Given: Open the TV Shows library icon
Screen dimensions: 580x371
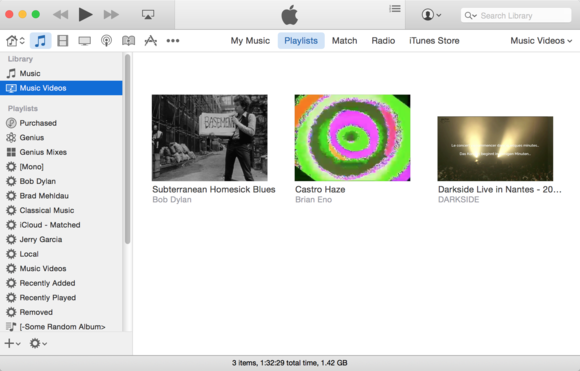Looking at the screenshot, I should pyautogui.click(x=85, y=41).
